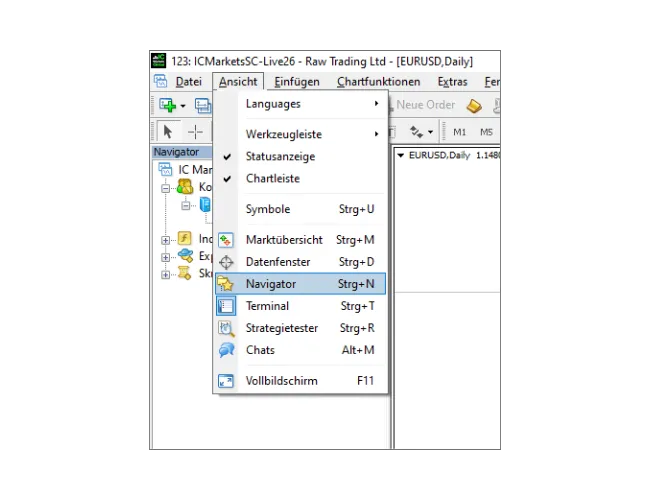Click the Neue Order button
650x500 pixels.
[x=425, y=105]
